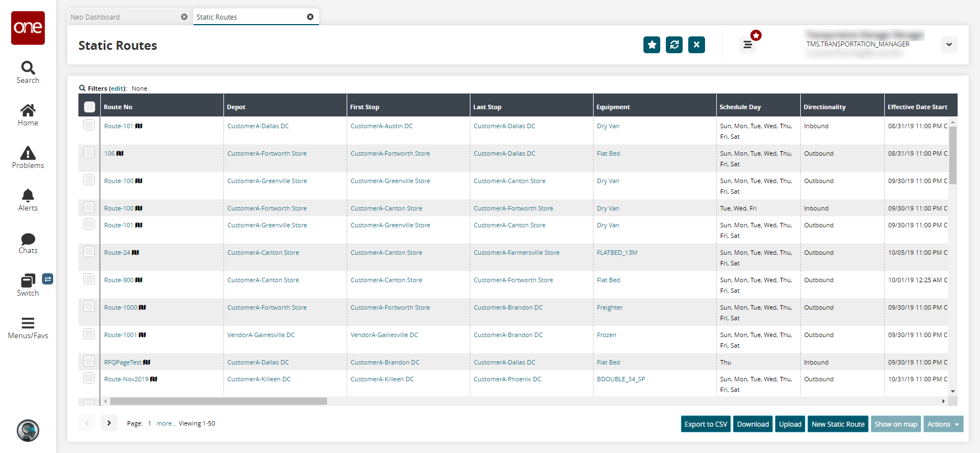Expand the user role dropdown chevron
Screen dimensions: 980x453
click(949, 45)
